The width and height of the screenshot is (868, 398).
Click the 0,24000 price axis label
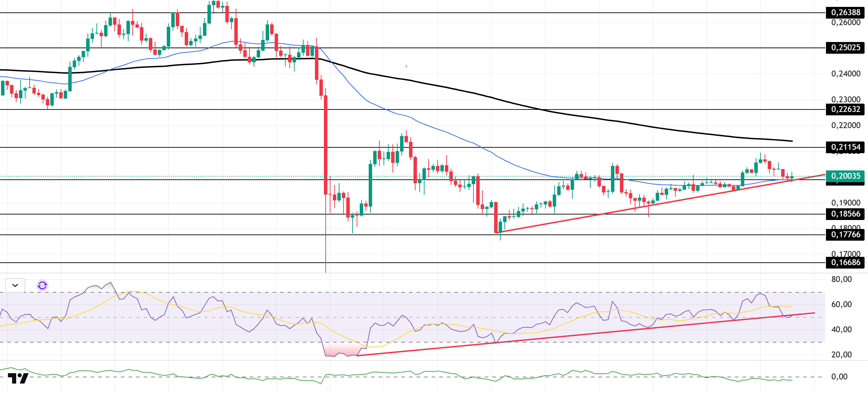pos(845,74)
